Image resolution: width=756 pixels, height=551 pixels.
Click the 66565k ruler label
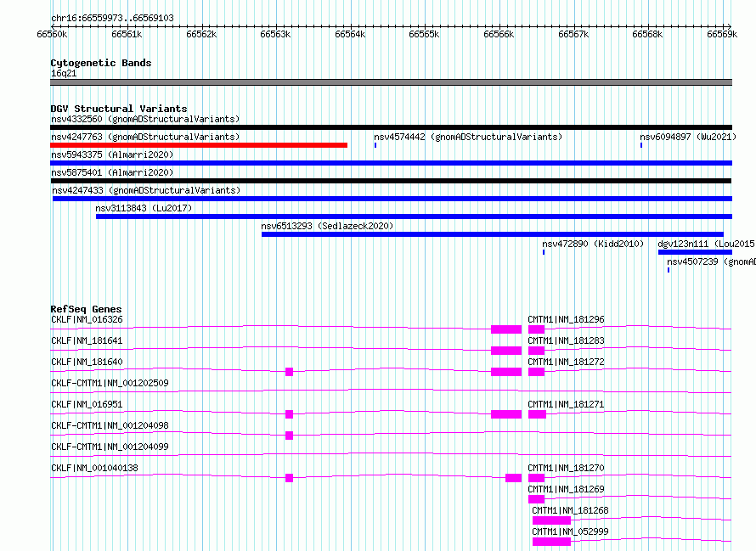[424, 34]
